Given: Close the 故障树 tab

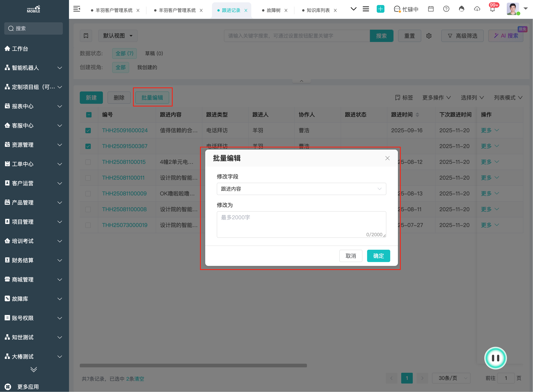Looking at the screenshot, I should pyautogui.click(x=286, y=10).
